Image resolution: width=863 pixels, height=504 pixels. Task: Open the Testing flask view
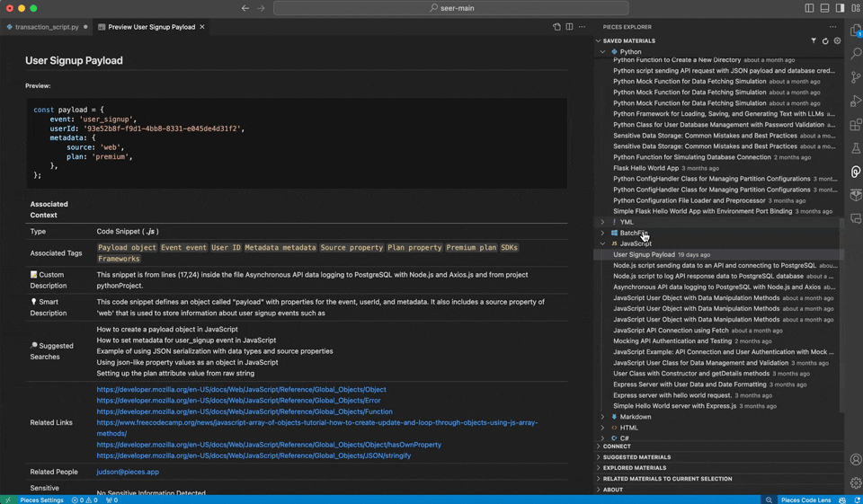pyautogui.click(x=856, y=148)
